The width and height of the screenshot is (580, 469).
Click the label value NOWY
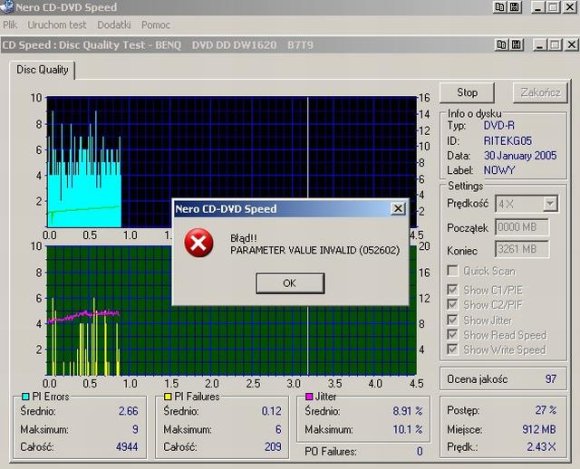499,170
